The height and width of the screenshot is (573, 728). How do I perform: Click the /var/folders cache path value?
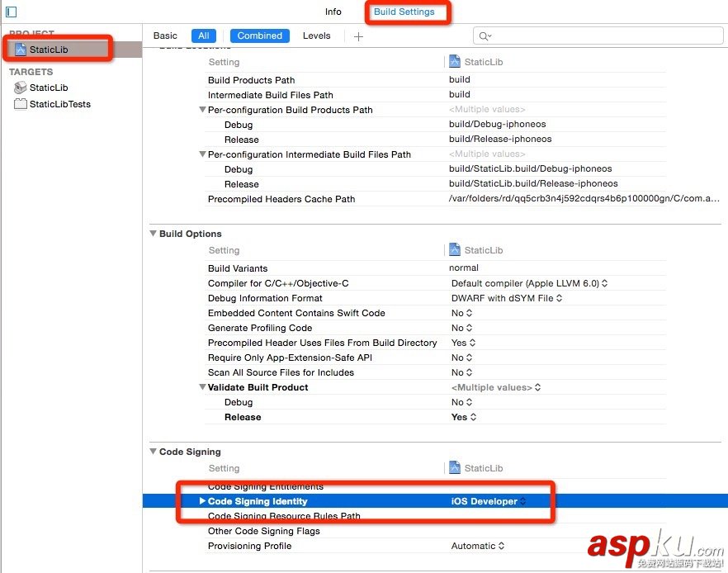point(584,198)
